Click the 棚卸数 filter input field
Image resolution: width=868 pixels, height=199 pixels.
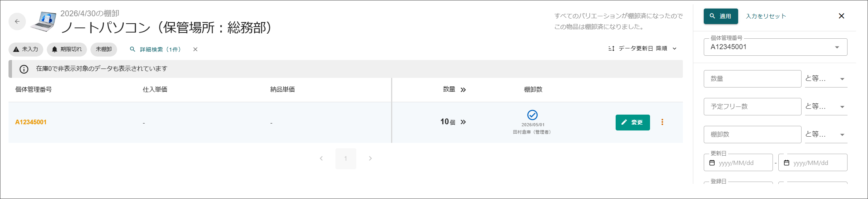coord(752,134)
